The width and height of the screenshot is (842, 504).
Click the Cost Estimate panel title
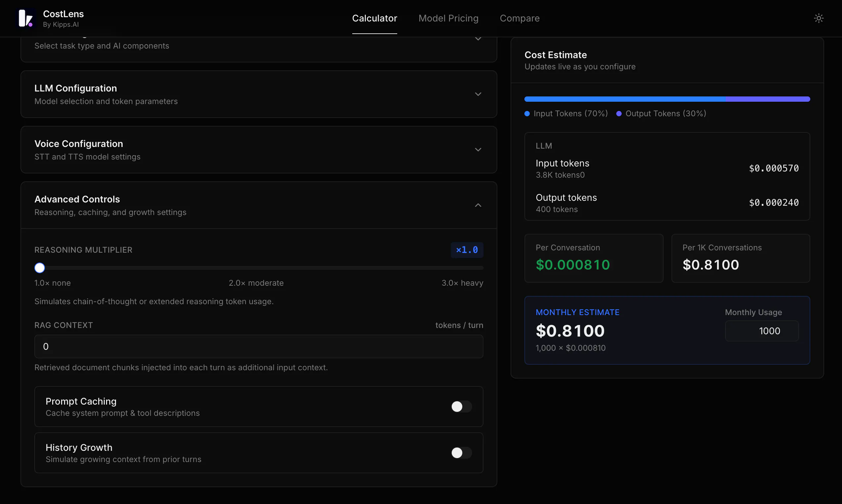pos(555,55)
